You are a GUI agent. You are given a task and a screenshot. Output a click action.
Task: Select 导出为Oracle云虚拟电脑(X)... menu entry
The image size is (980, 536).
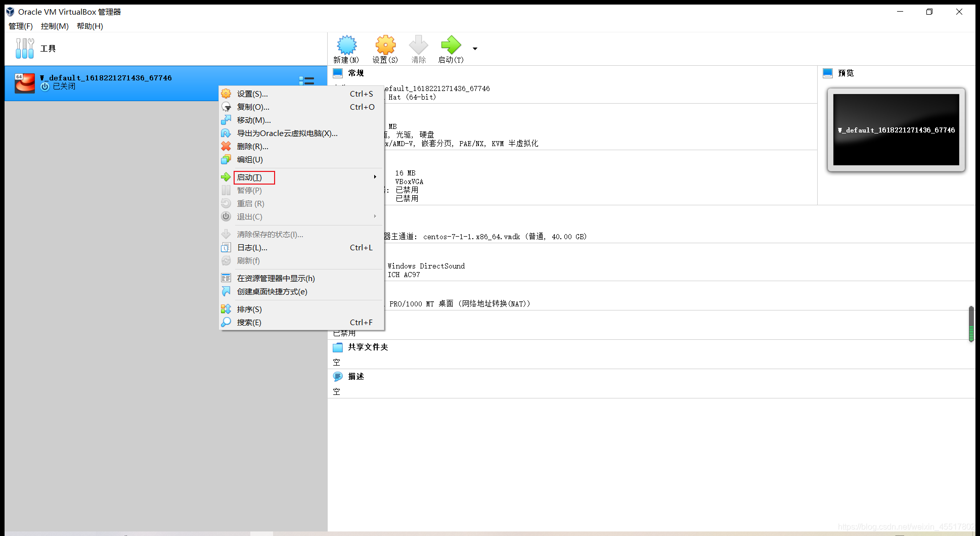tap(301, 133)
